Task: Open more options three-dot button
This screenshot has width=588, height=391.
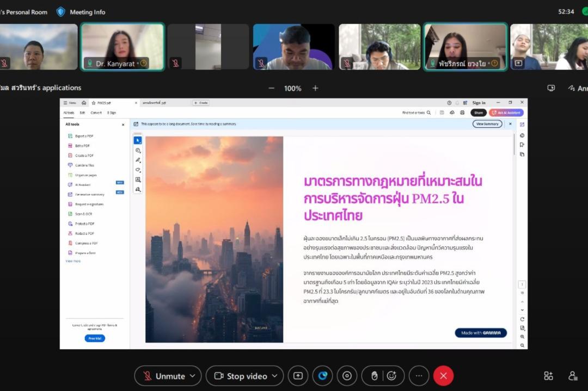Action: click(x=419, y=376)
